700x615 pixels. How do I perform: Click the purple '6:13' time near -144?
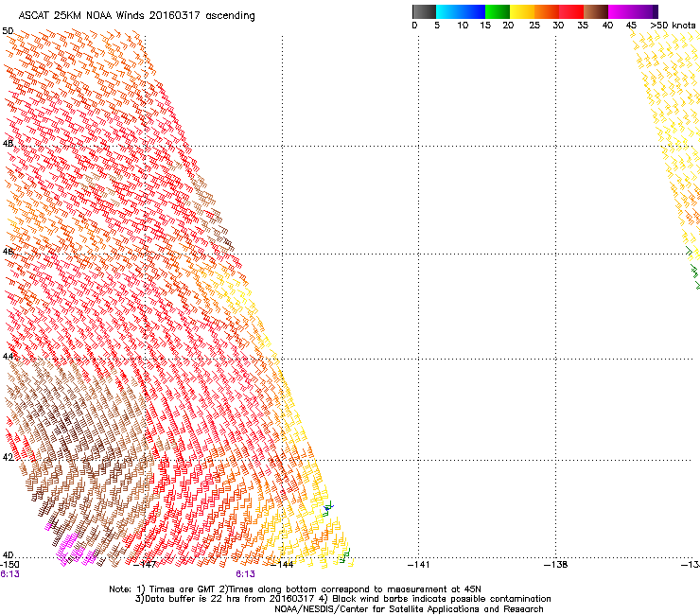246,574
